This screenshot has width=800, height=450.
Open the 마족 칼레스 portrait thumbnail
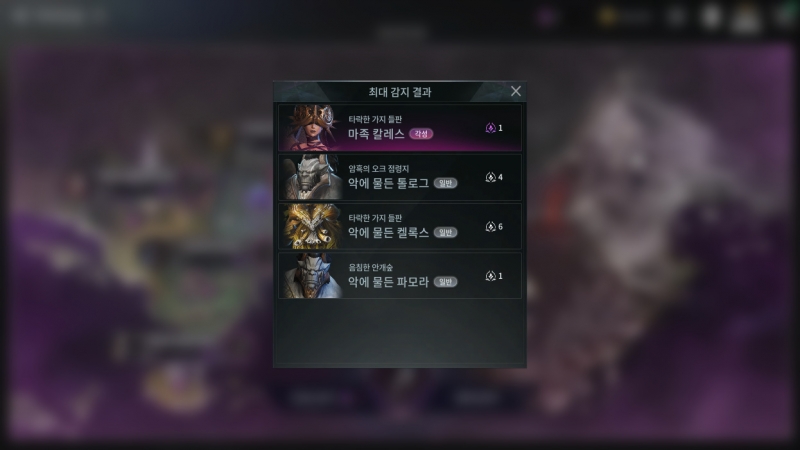(x=312, y=128)
